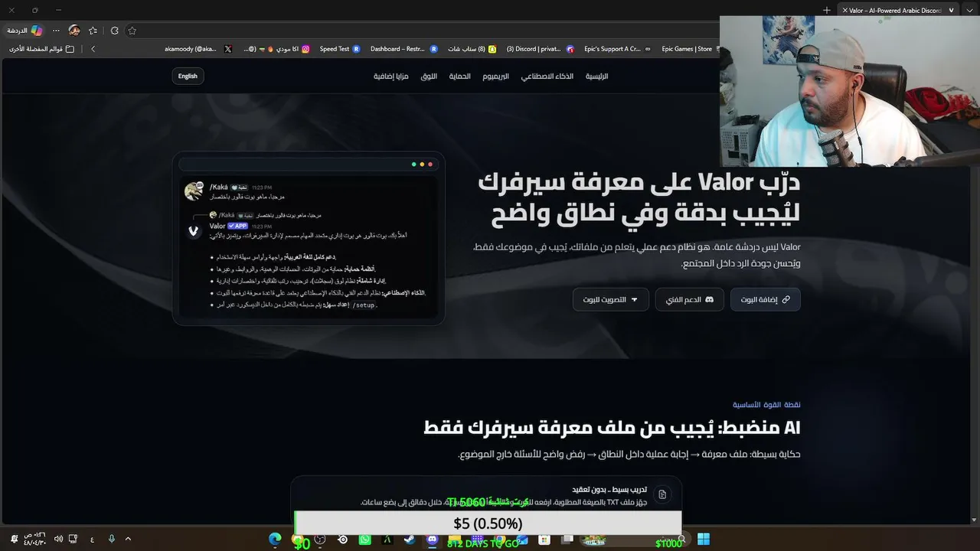Click the Edge profile avatar
Image resolution: width=980 pixels, height=551 pixels.
(74, 31)
